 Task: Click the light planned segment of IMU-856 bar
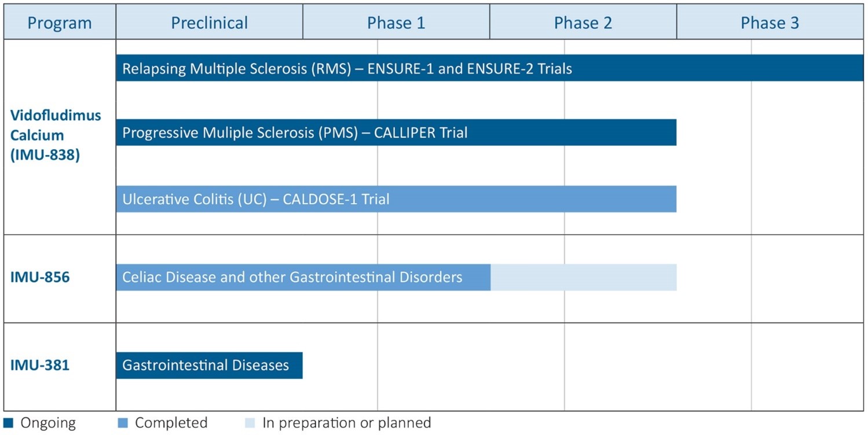[x=583, y=277]
